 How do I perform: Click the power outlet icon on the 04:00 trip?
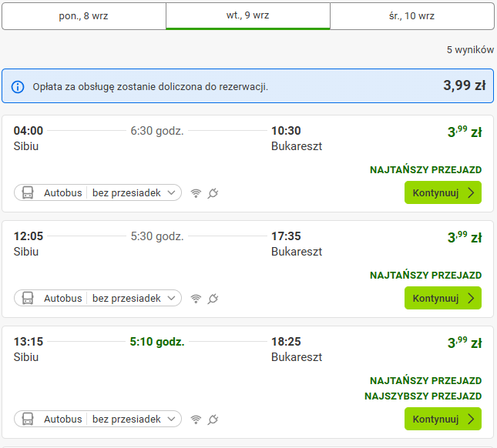pos(213,192)
